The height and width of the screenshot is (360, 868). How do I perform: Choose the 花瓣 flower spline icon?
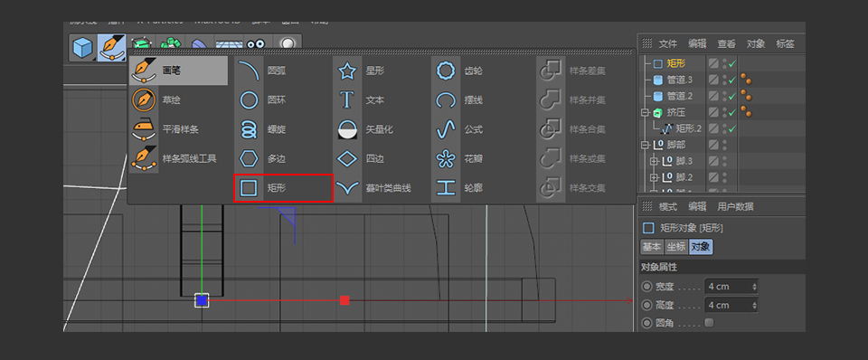pyautogui.click(x=446, y=159)
